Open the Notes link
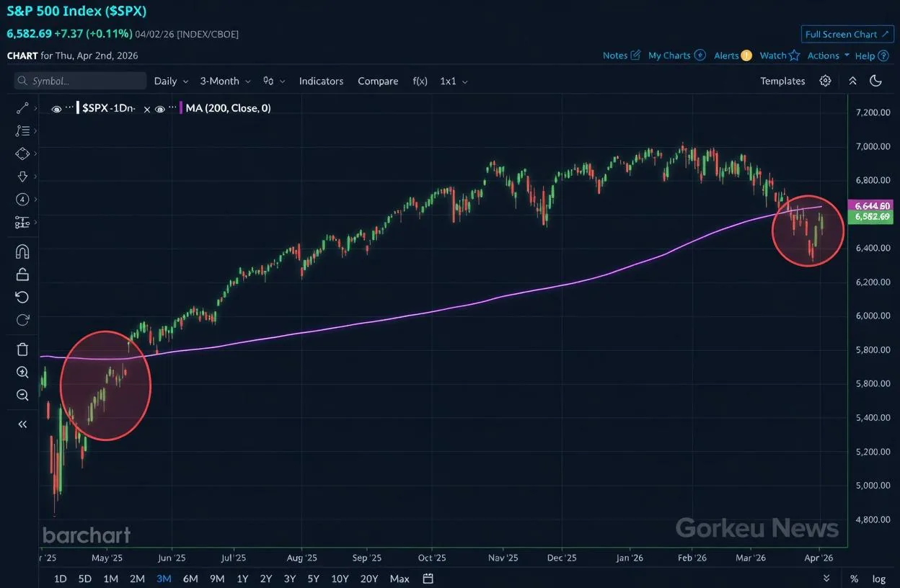This screenshot has height=588, width=900. [x=615, y=55]
